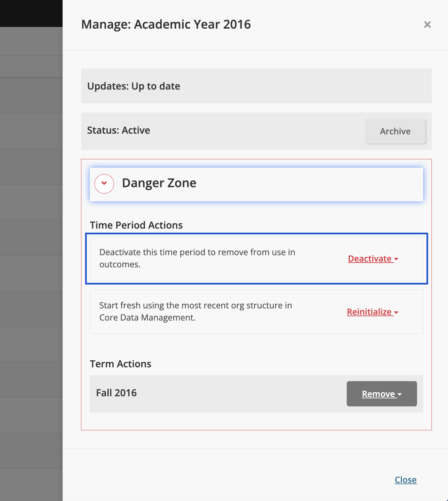The width and height of the screenshot is (448, 501).
Task: Click the Archive button
Action: [x=395, y=131]
